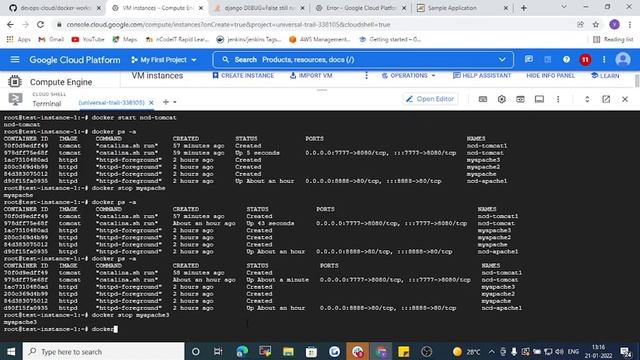Open the Learn panel
Screen dimensions: 640x360
(605, 76)
